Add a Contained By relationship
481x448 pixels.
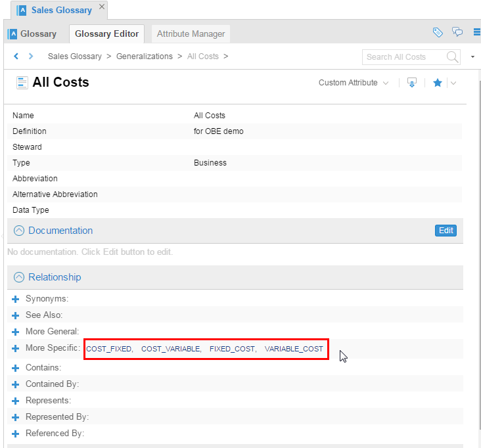coord(15,384)
